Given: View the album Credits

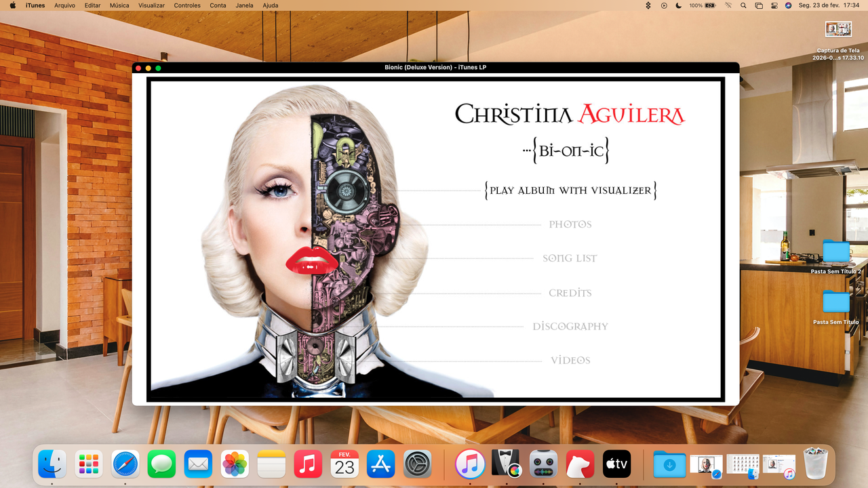Looking at the screenshot, I should point(570,293).
